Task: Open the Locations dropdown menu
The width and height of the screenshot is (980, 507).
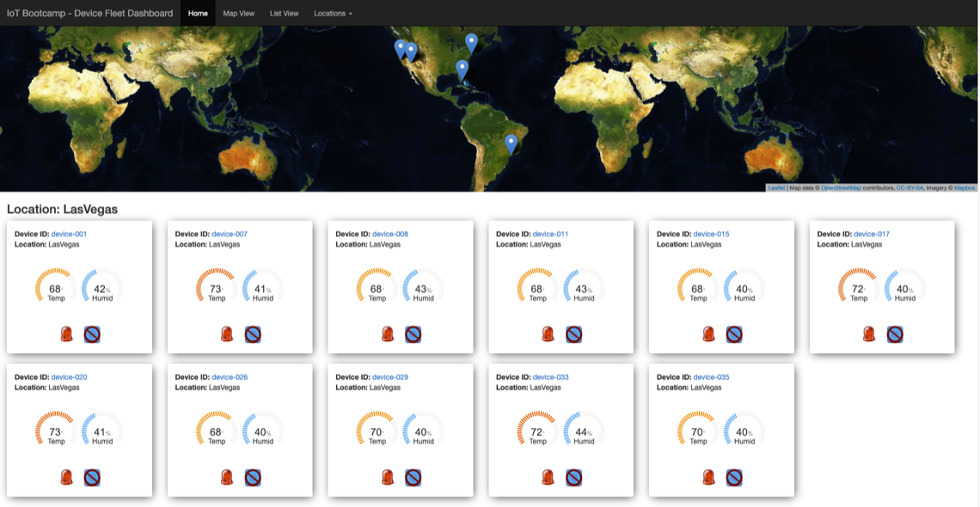Action: point(334,13)
